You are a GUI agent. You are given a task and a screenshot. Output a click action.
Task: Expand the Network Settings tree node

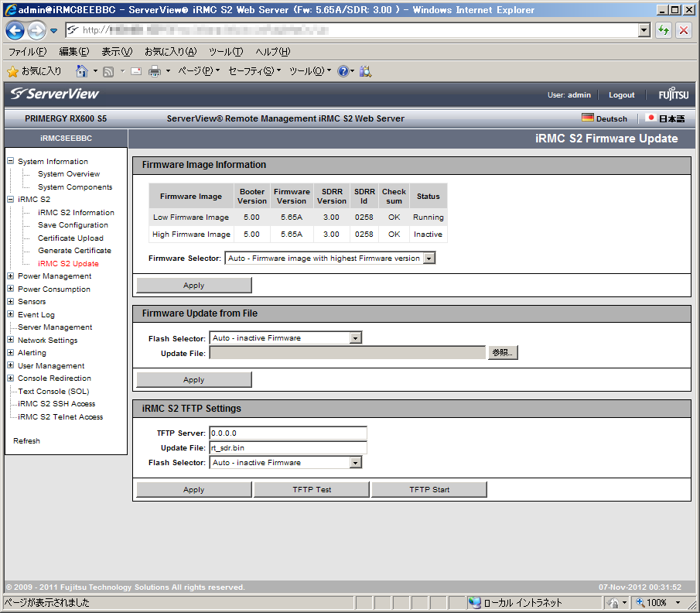pos(11,341)
